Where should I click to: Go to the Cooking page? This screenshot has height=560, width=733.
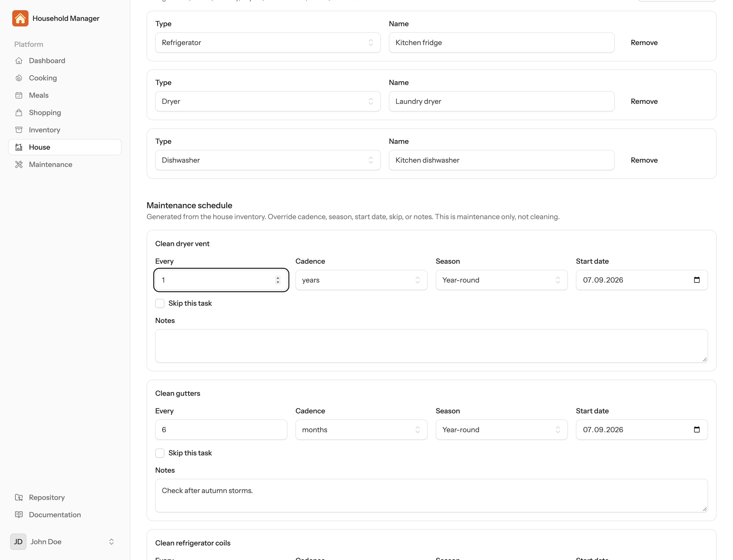point(65,78)
